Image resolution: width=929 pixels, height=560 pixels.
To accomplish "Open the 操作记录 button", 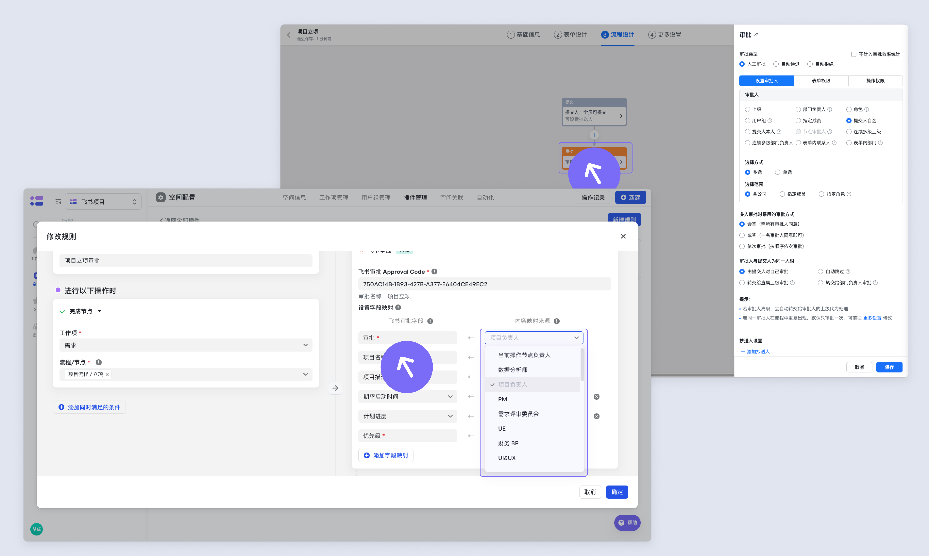I will coord(593,198).
